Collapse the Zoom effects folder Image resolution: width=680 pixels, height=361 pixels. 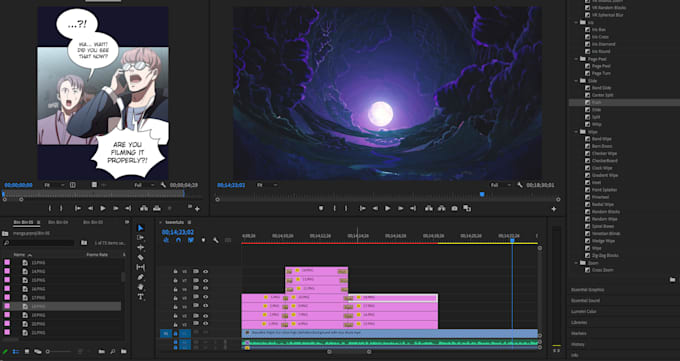coord(576,263)
